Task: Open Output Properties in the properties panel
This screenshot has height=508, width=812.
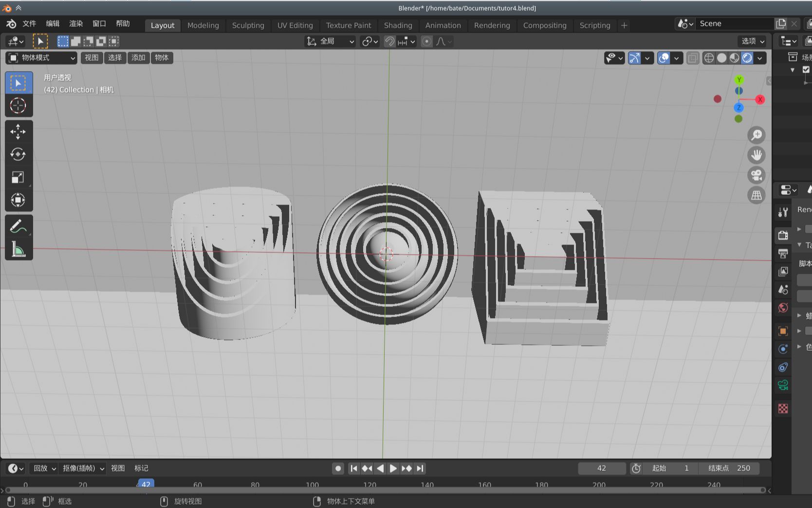Action: (x=783, y=253)
